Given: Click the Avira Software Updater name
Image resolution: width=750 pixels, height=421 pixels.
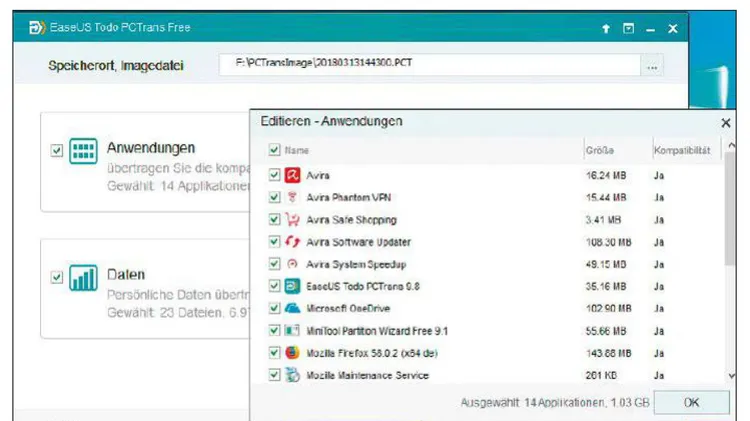Looking at the screenshot, I should 358,242.
